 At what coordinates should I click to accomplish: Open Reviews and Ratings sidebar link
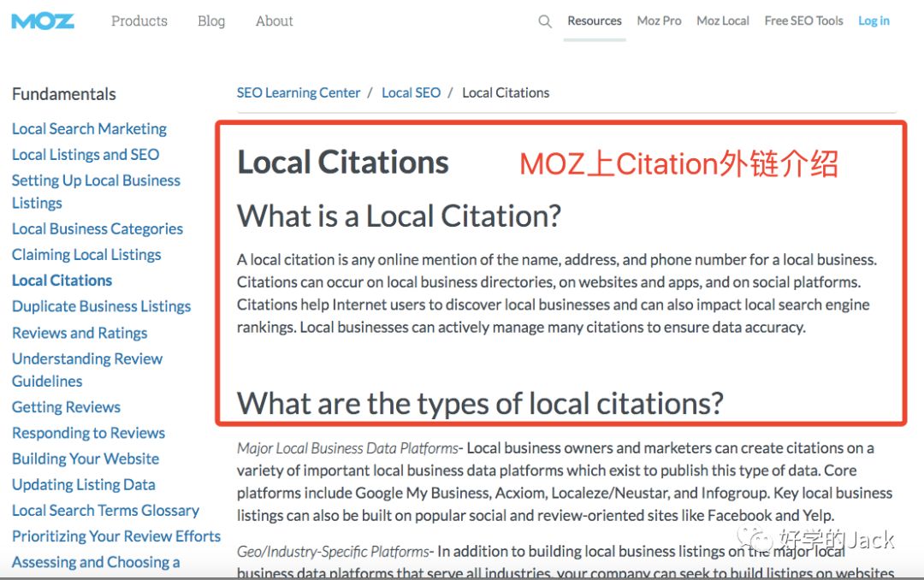click(80, 333)
